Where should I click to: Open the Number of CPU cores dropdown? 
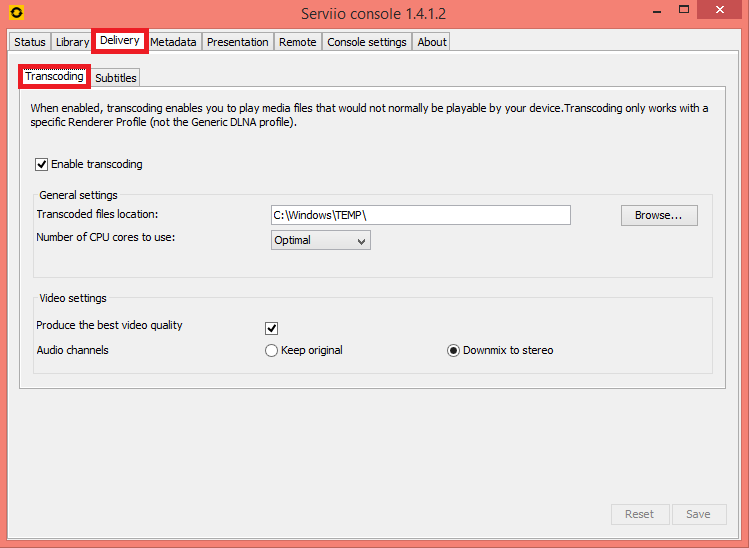(320, 240)
